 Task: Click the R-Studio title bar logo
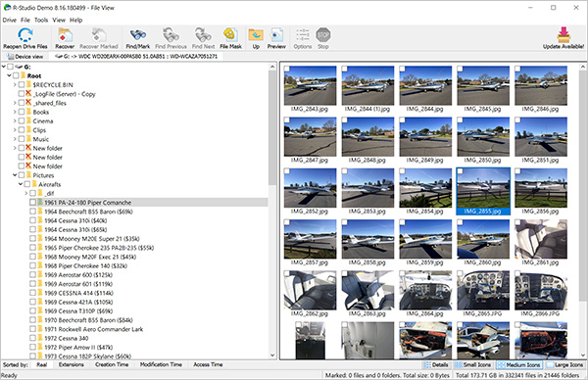coord(7,7)
